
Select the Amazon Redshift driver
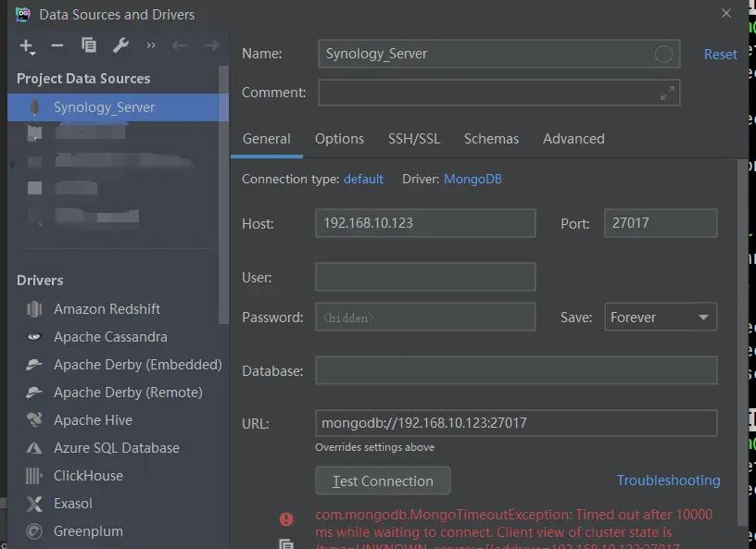tap(107, 309)
